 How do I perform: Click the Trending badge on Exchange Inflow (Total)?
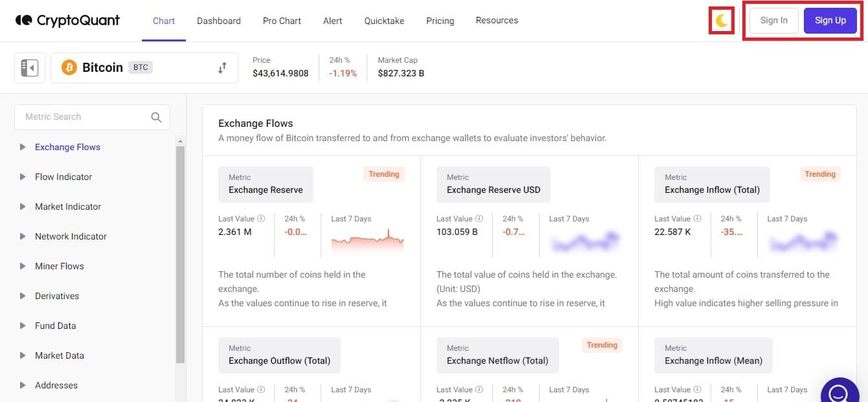tap(820, 174)
